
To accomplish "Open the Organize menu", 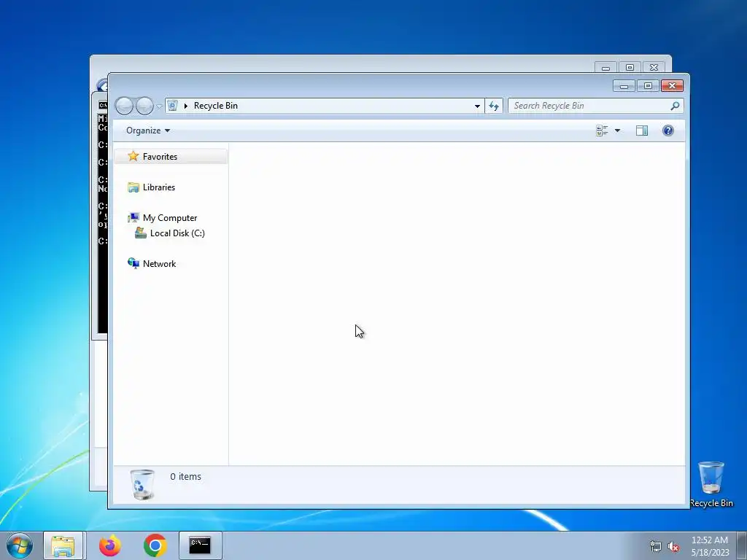I will click(147, 131).
